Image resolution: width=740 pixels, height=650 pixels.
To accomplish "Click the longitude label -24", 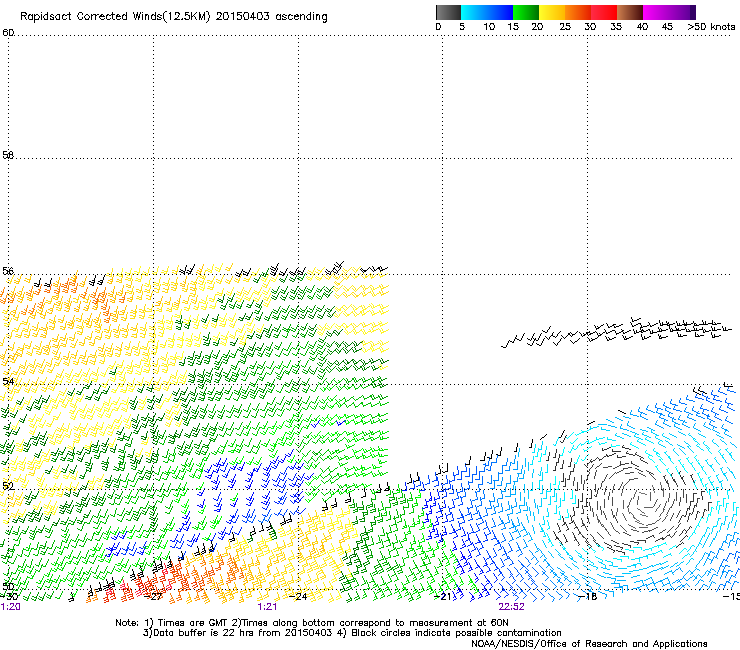I will click(298, 596).
